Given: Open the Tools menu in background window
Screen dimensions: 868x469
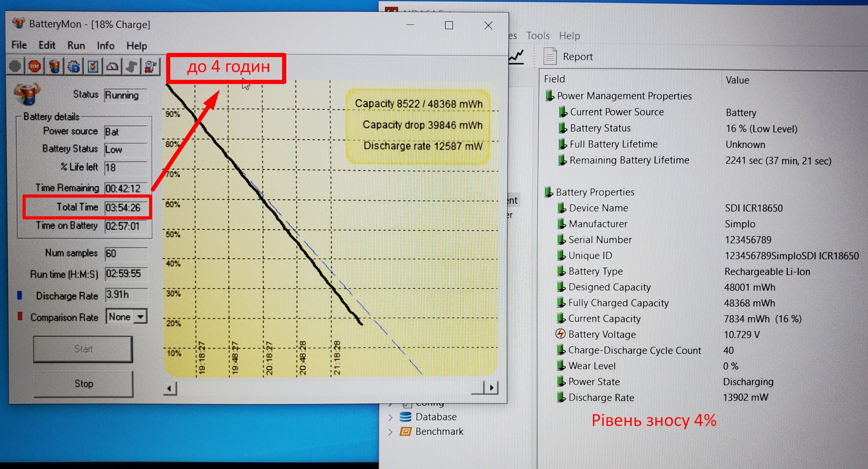Looking at the screenshot, I should tap(538, 36).
